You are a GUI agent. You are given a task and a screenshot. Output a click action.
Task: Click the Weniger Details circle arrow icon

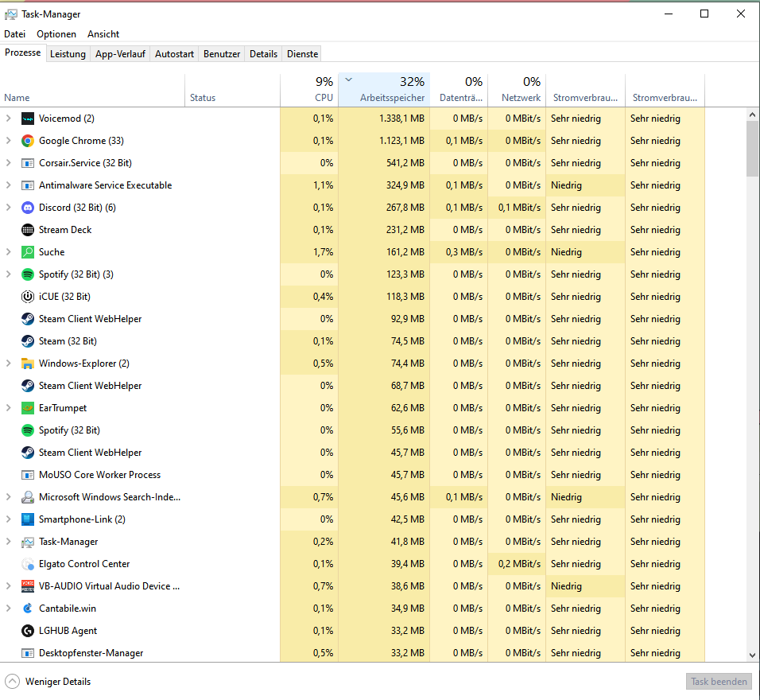point(12,682)
